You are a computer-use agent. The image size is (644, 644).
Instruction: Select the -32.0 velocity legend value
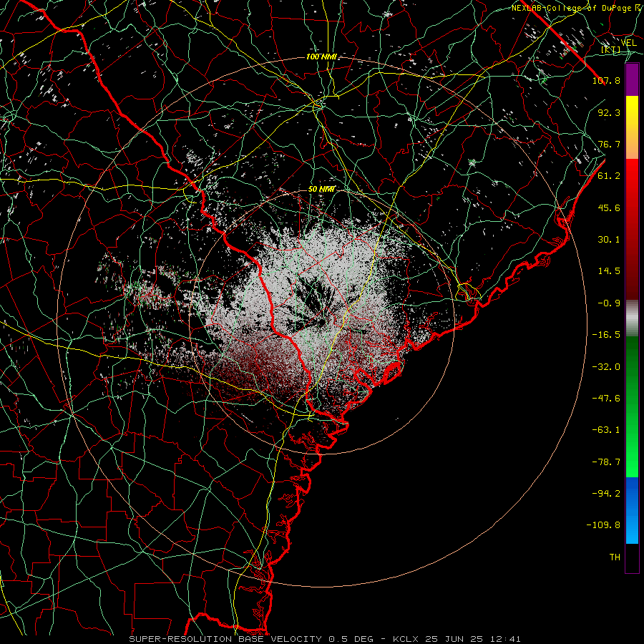pos(606,367)
